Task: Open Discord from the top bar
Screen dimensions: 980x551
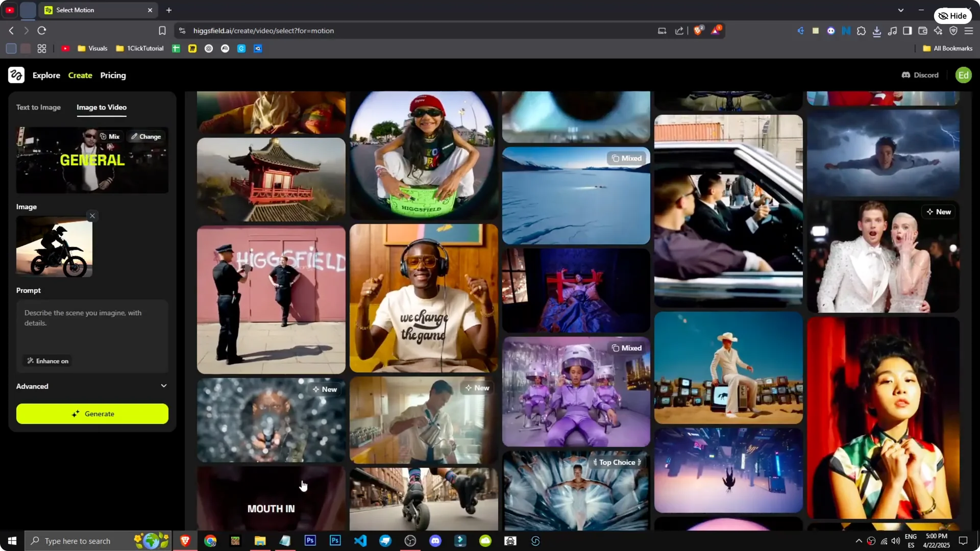Action: (920, 75)
